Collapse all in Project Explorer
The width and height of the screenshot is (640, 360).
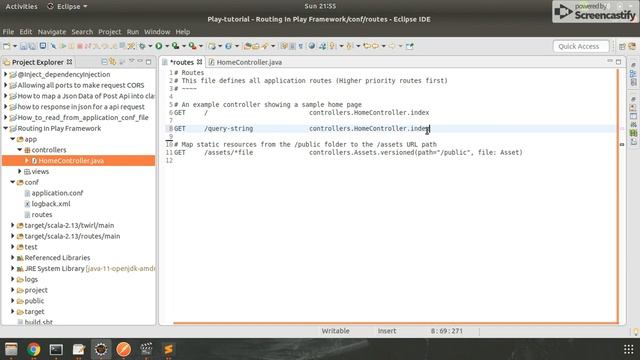click(104, 62)
